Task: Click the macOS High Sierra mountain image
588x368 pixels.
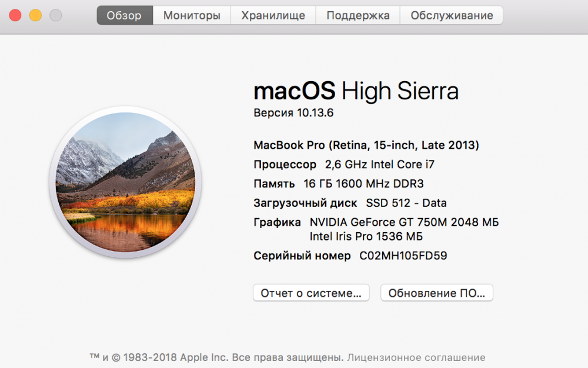Action: coord(126,182)
